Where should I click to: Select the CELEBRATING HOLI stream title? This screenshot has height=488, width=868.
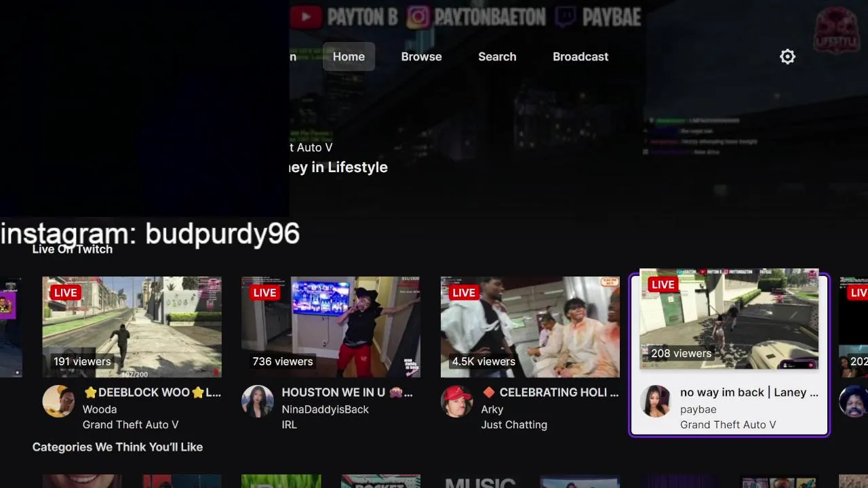coord(550,392)
